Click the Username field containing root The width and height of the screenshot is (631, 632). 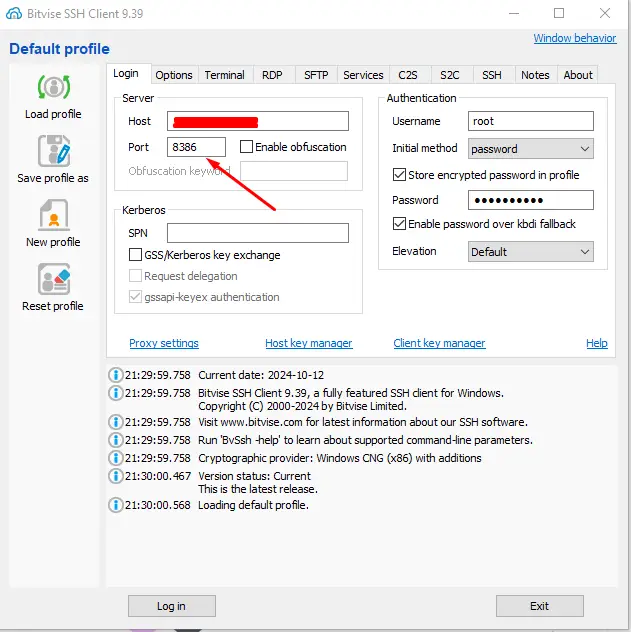pos(531,121)
